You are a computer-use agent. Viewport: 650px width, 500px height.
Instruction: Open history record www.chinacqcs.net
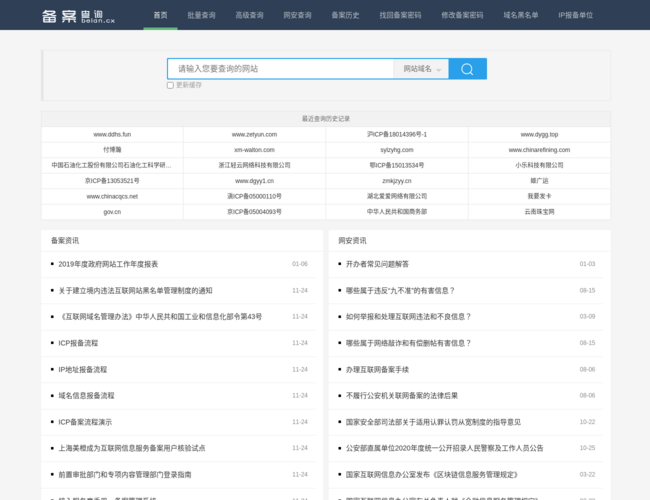point(112,196)
